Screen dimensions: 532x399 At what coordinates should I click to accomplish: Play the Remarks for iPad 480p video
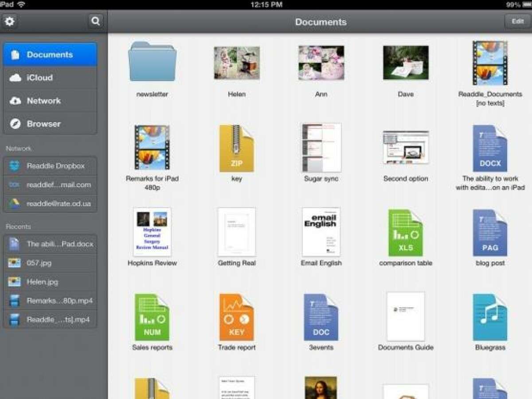tap(152, 149)
